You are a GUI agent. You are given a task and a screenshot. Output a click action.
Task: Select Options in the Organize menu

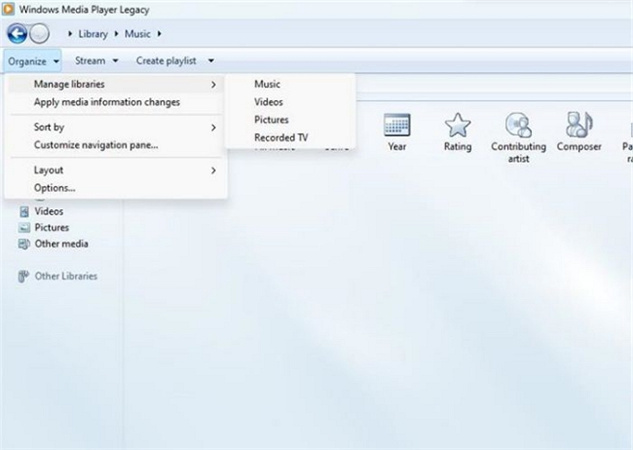click(x=115, y=188)
